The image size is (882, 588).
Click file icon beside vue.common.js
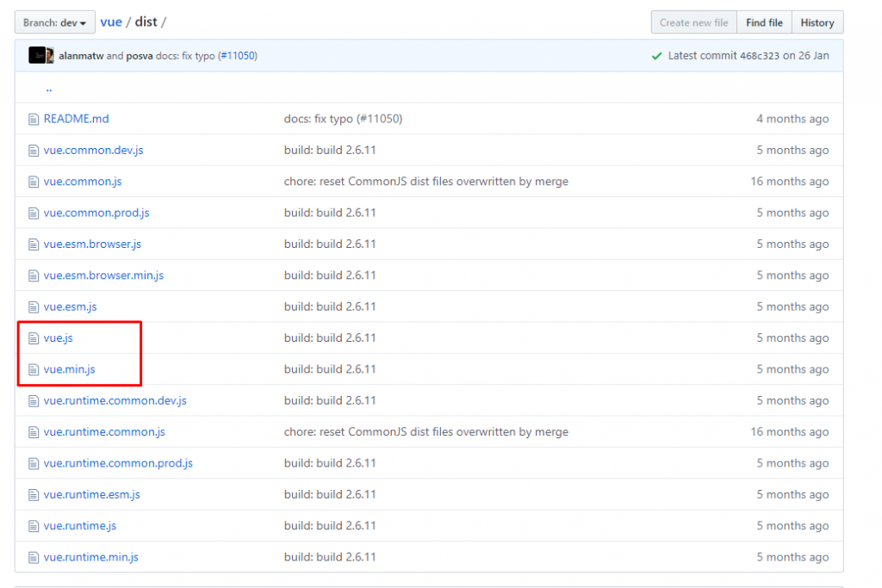(34, 182)
